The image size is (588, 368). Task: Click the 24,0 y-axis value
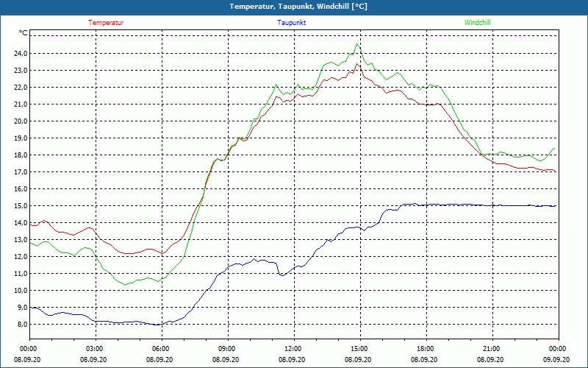tap(21, 53)
